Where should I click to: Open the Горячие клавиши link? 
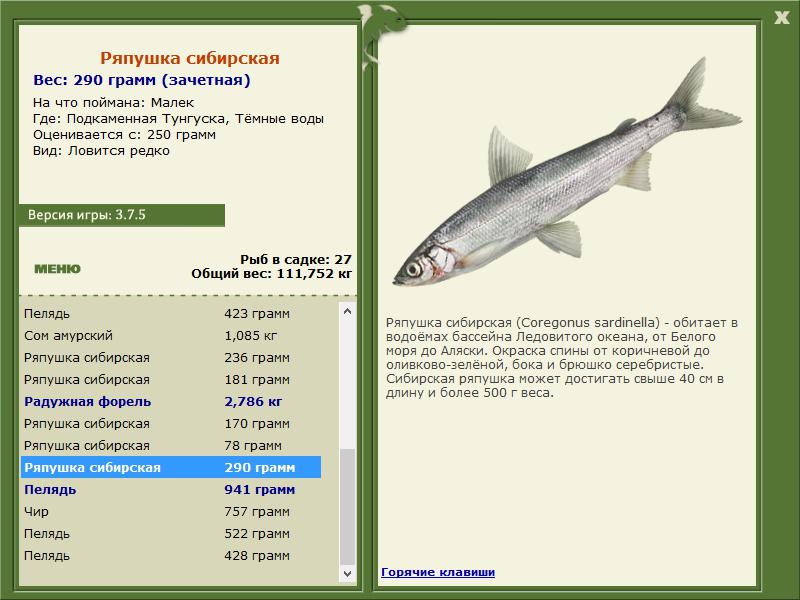click(x=438, y=572)
